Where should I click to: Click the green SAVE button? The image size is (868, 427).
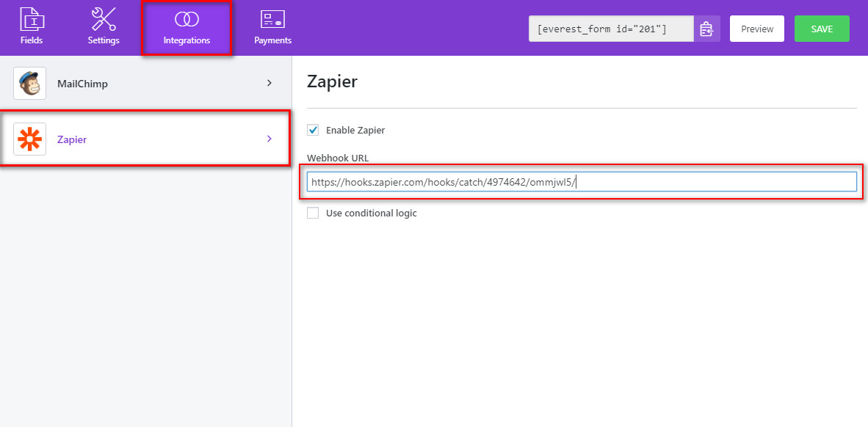[822, 29]
